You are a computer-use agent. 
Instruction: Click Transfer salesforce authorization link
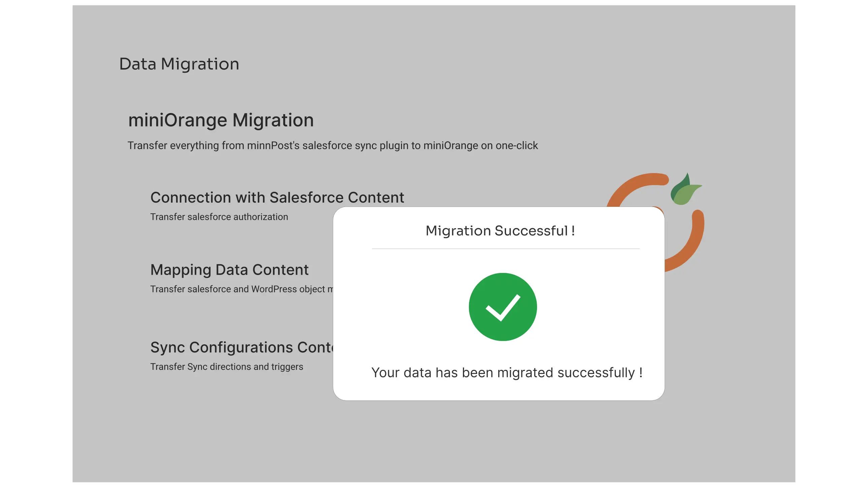(219, 217)
